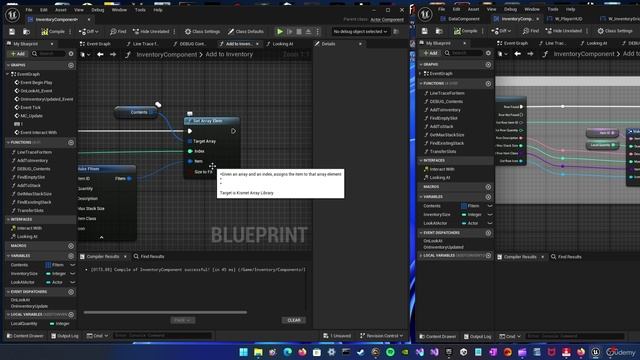Open Find Results tab in left window
640x360 pixels.
[149, 256]
